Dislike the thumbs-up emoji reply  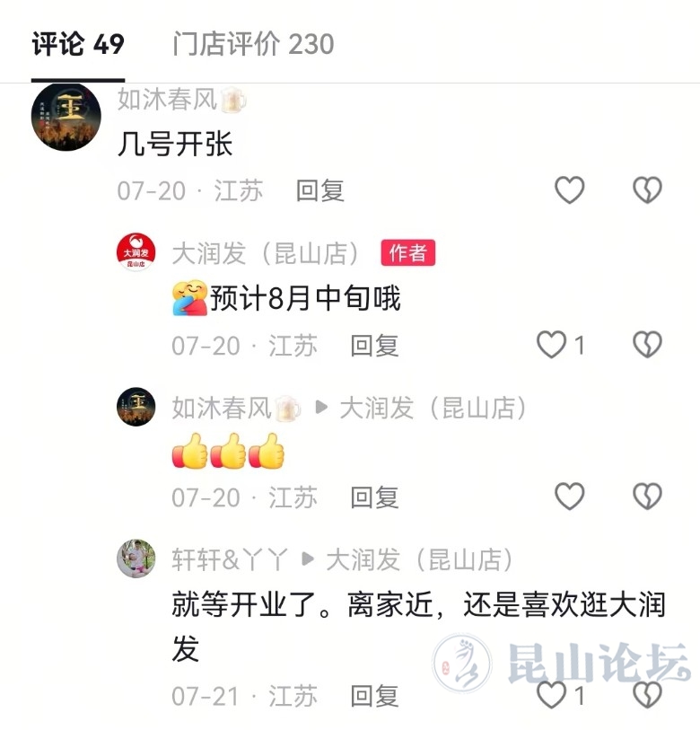(x=647, y=497)
